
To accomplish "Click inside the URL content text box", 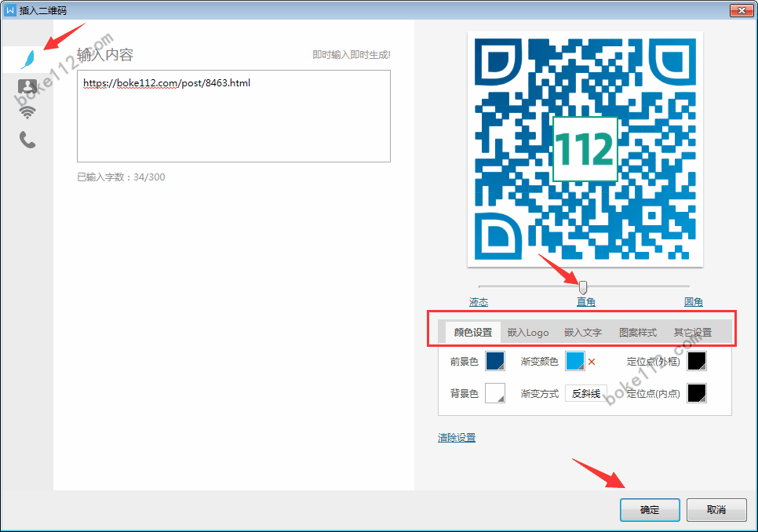I will pos(234,116).
